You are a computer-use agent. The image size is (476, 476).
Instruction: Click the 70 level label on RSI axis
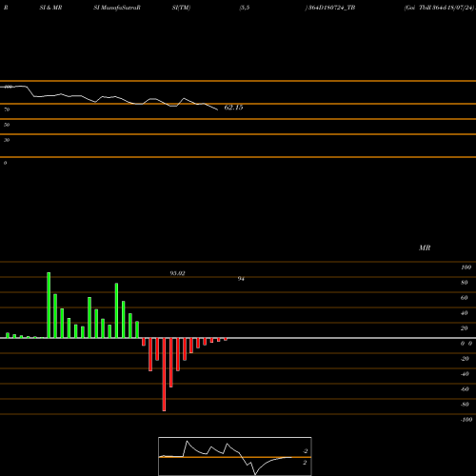7,109
